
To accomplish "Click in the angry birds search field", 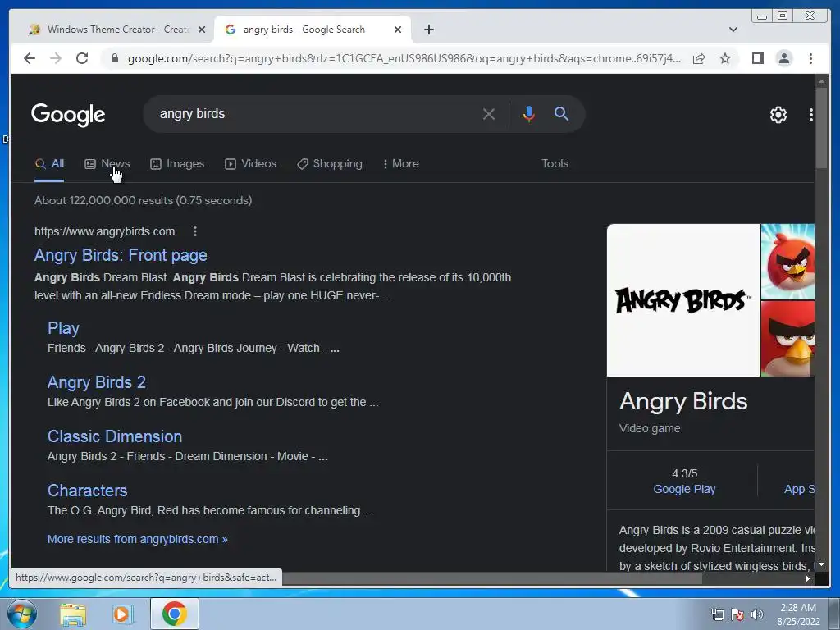I will click(x=316, y=114).
